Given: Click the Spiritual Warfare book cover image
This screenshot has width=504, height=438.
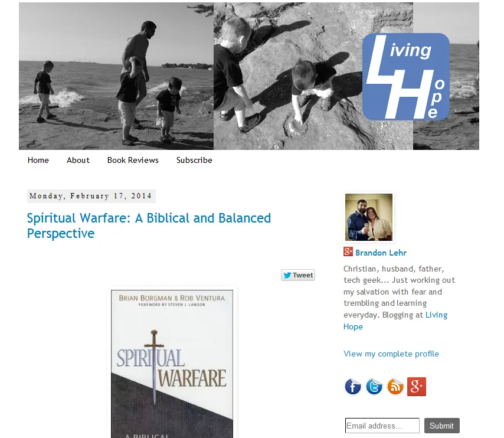Looking at the screenshot, I should tap(172, 364).
